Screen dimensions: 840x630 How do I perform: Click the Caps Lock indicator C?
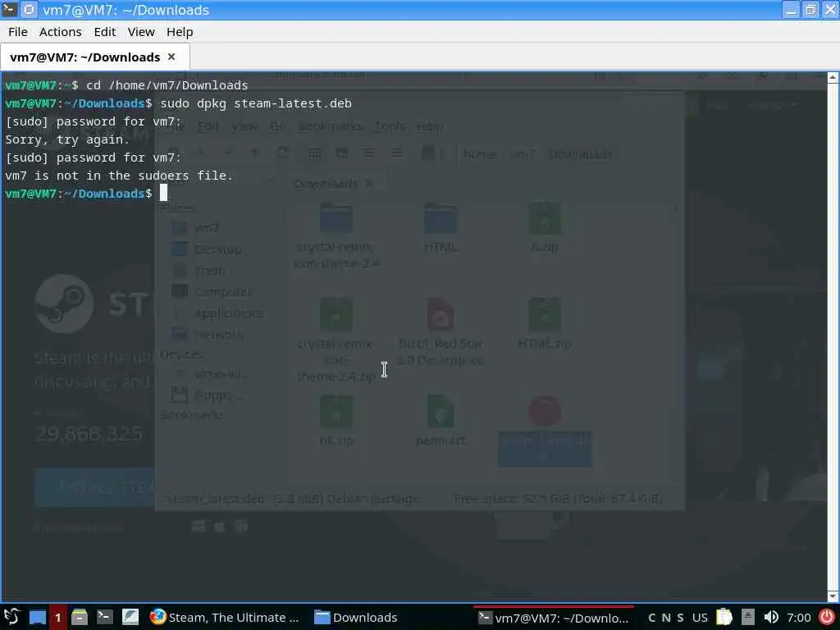click(651, 618)
